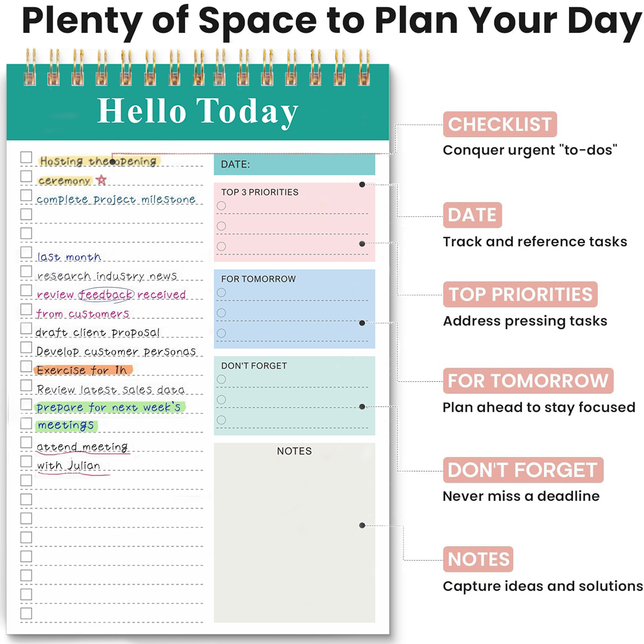Screen dimensions: 644x644
Task: Click the pink TOP PRIORITIES label
Action: point(520,295)
